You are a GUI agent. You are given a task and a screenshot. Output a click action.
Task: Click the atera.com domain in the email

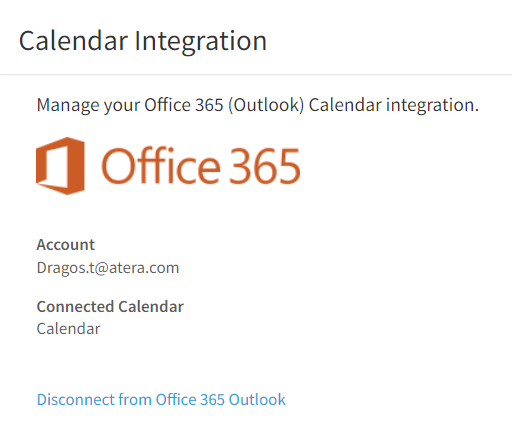tap(144, 268)
